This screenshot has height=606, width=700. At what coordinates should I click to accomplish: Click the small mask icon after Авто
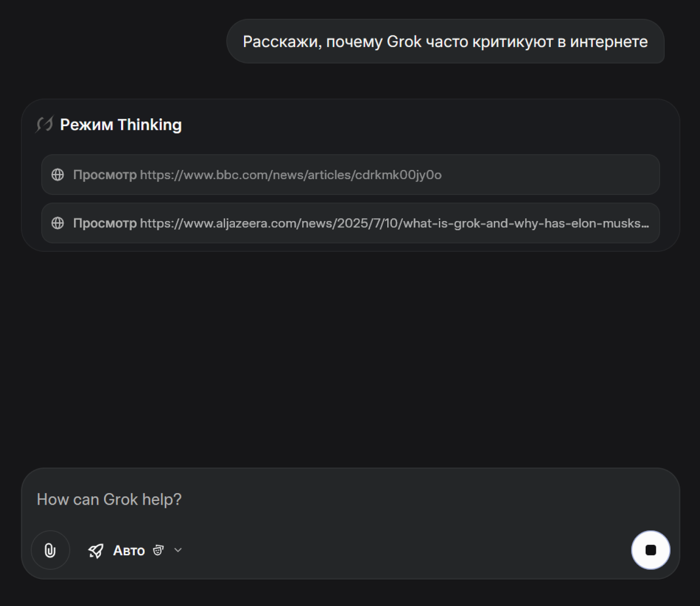pos(158,550)
